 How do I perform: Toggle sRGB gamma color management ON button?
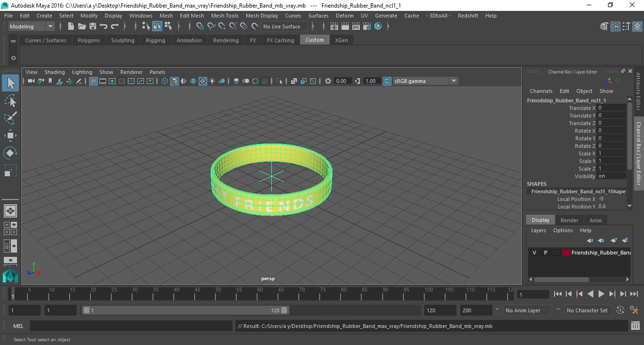[387, 81]
